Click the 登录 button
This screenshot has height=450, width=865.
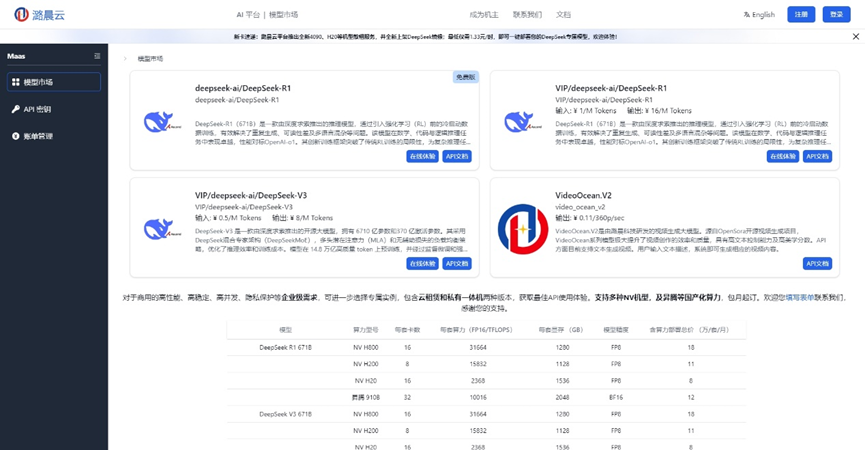(836, 14)
